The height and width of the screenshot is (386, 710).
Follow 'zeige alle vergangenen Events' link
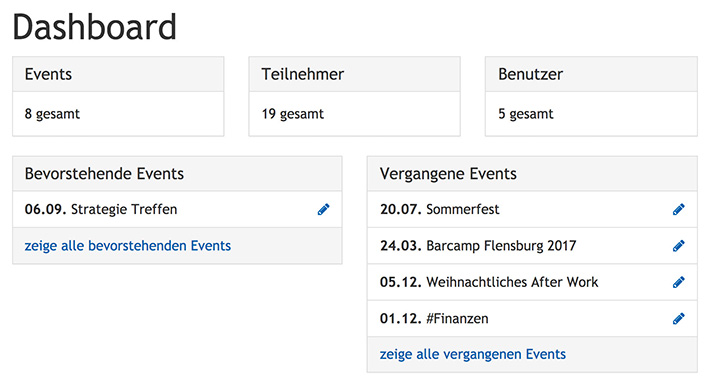click(473, 354)
